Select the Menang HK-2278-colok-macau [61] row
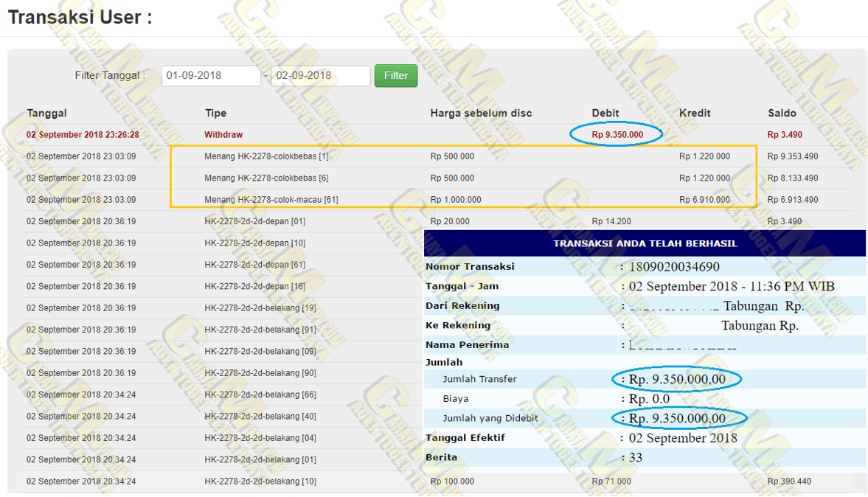 coord(271,200)
